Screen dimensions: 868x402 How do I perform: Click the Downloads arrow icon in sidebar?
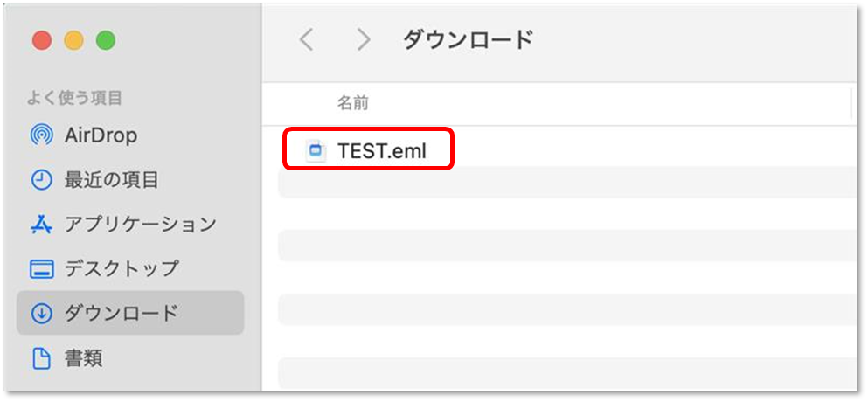(41, 314)
